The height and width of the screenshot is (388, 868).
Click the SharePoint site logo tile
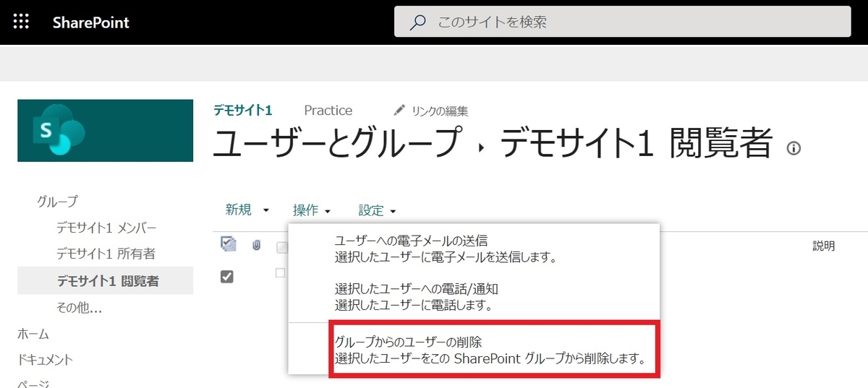click(x=105, y=131)
